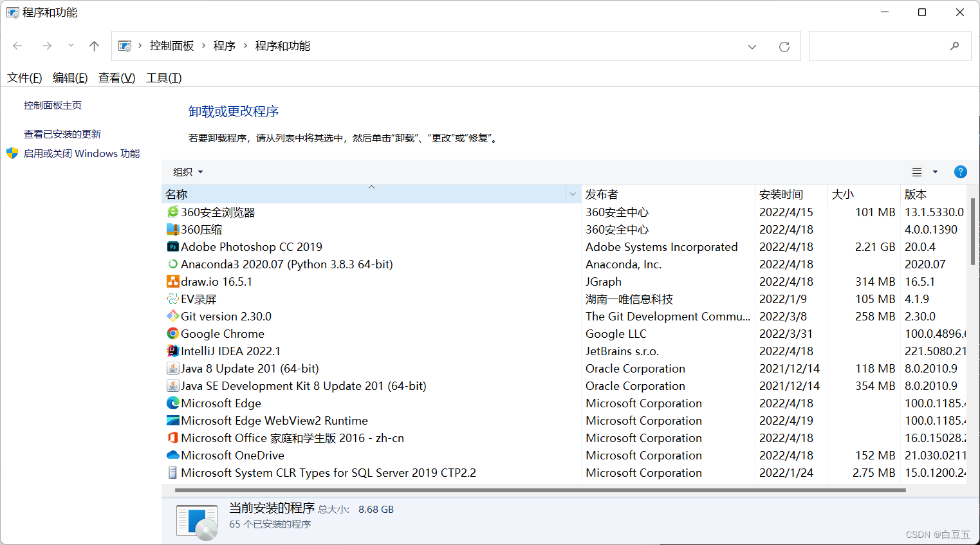This screenshot has width=980, height=545.
Task: Click the view layout list icon
Action: 917,172
